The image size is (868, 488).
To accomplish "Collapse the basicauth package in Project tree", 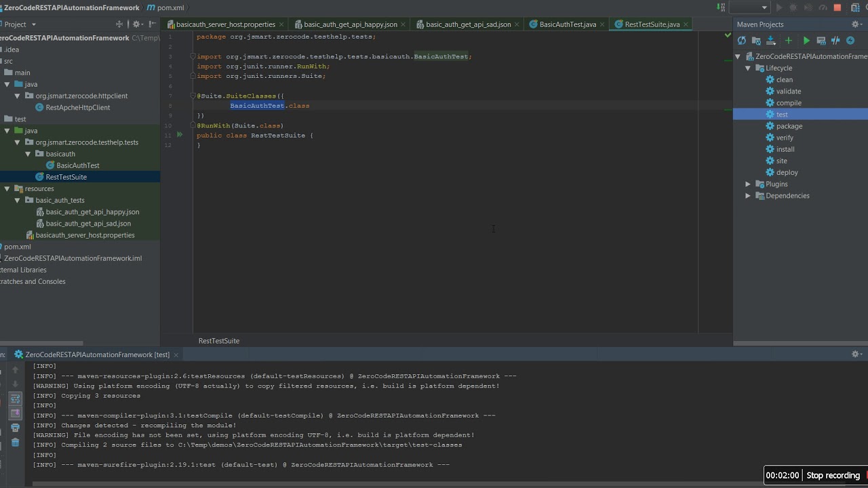I will (x=28, y=154).
